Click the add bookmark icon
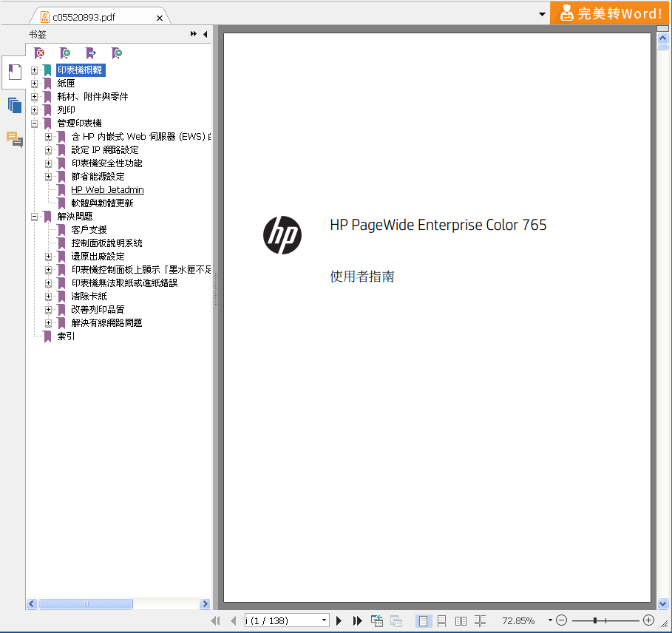The height and width of the screenshot is (633, 672). (x=65, y=53)
